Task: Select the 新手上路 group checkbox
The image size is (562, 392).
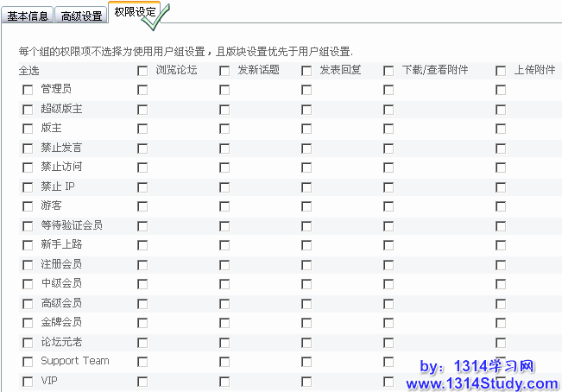Action: click(x=28, y=245)
